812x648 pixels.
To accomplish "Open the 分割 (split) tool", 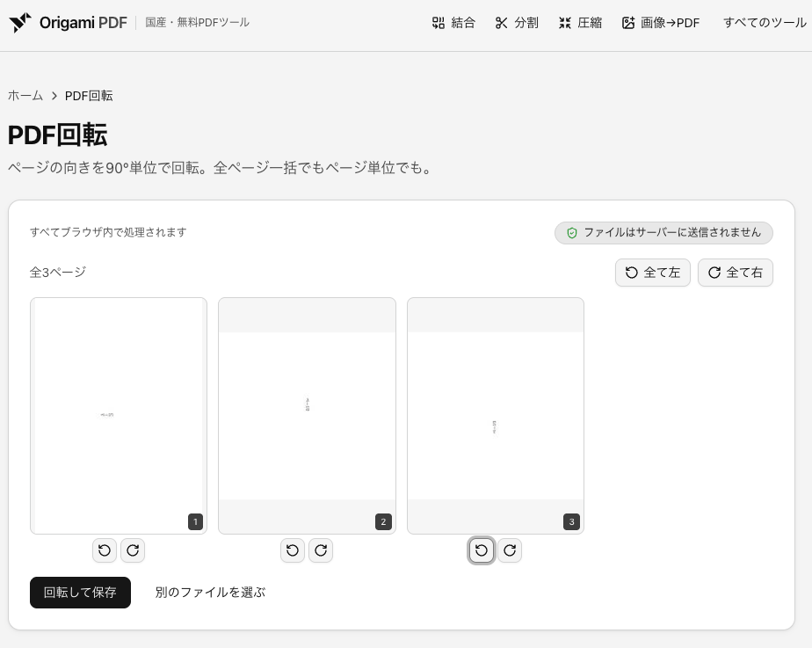I will 517,23.
